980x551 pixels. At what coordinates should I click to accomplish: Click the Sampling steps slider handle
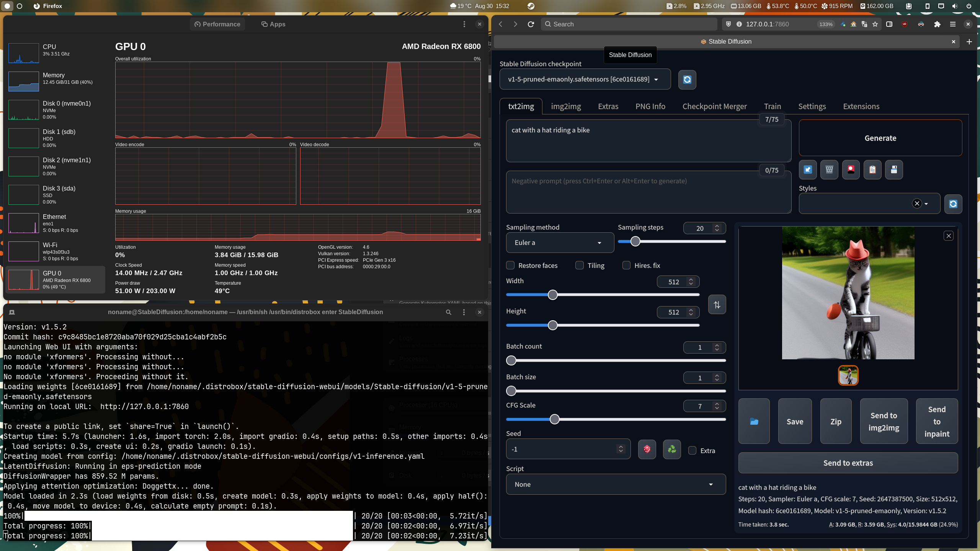click(635, 241)
